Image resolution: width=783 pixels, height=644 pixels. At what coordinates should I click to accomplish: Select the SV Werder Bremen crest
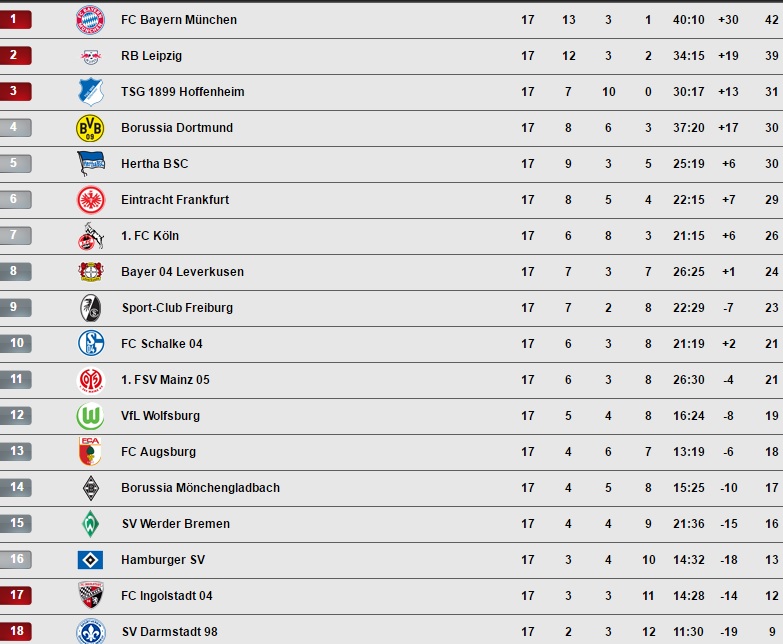coord(90,524)
